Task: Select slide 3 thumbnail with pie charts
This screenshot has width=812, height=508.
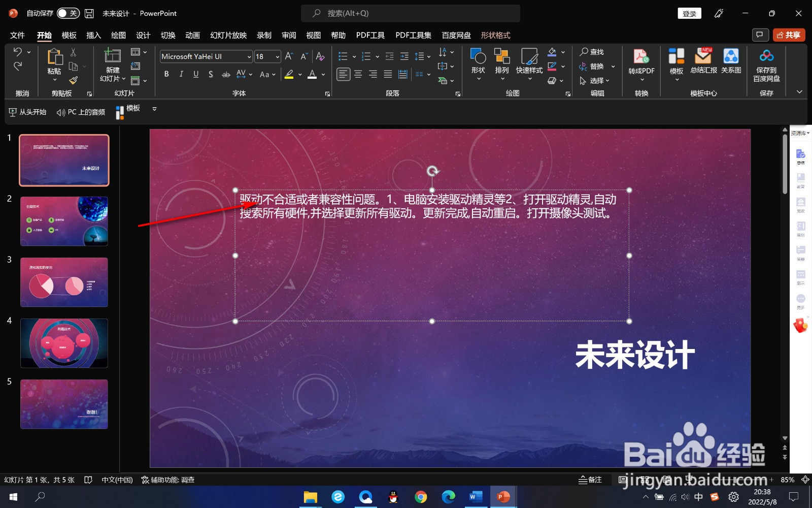Action: [64, 282]
